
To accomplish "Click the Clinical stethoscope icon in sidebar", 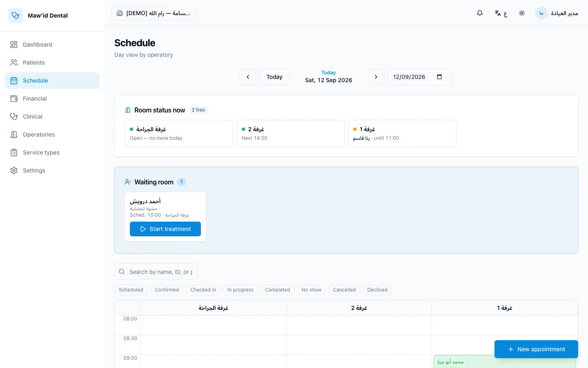I will point(14,117).
